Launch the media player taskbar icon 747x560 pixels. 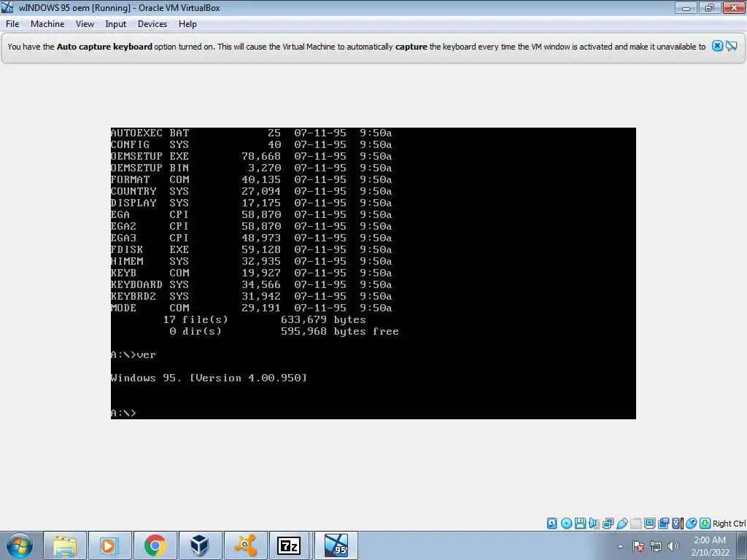(x=109, y=545)
